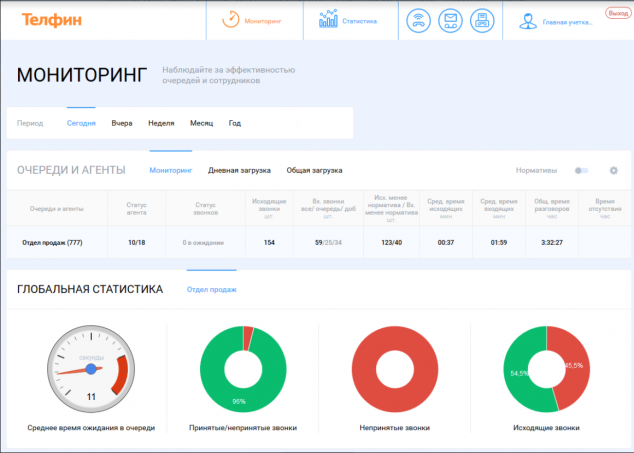Click the Отдел продаж (777) queue row
The image size is (634, 453).
pos(319,242)
